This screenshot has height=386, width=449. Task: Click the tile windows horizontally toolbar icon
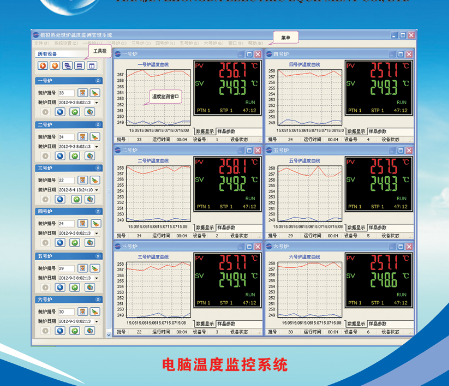pyautogui.click(x=80, y=66)
